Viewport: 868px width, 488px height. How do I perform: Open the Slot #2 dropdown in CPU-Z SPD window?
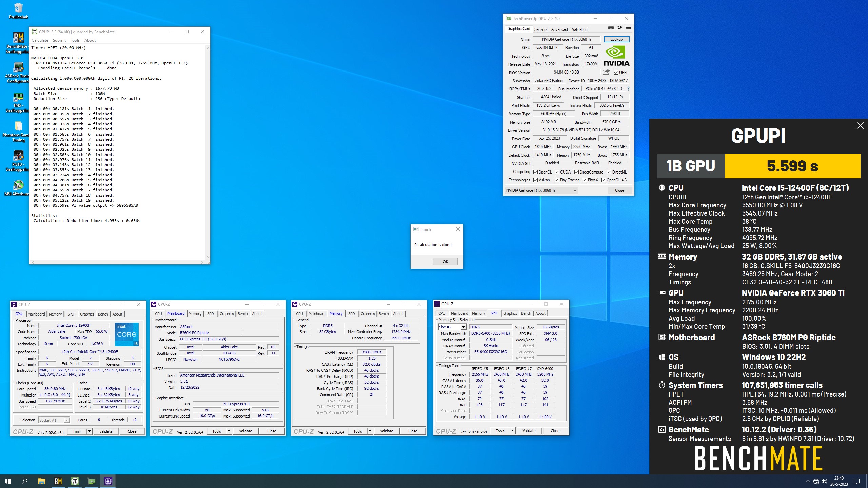pos(452,327)
